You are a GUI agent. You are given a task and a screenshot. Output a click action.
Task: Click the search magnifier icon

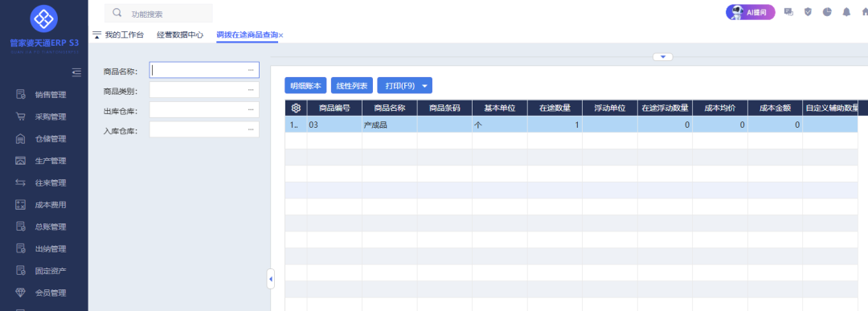[x=117, y=13]
